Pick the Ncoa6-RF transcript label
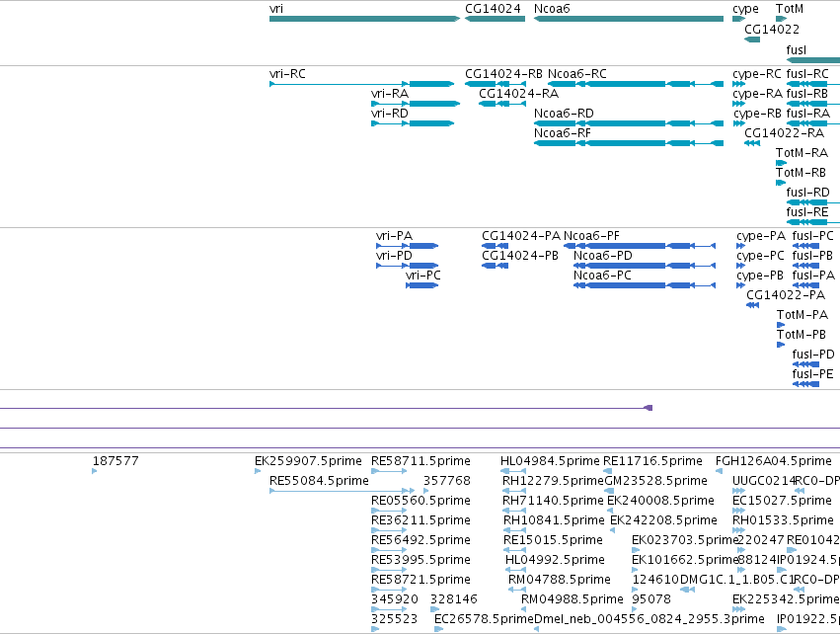 click(x=563, y=133)
